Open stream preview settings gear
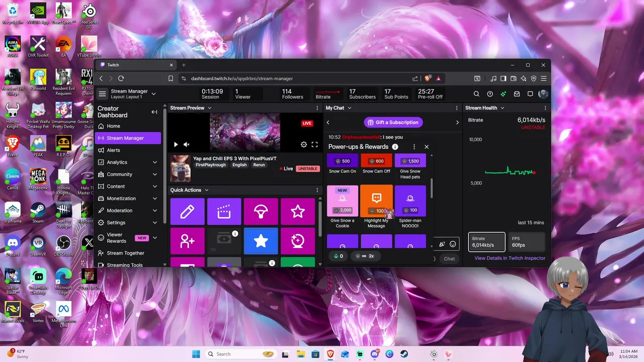 point(304,144)
